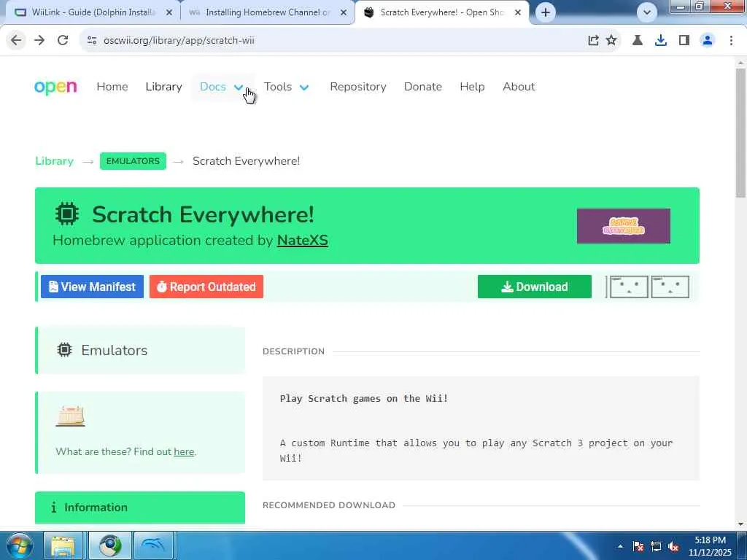Open the Emulators category card
The image size is (747, 560).
[140, 350]
